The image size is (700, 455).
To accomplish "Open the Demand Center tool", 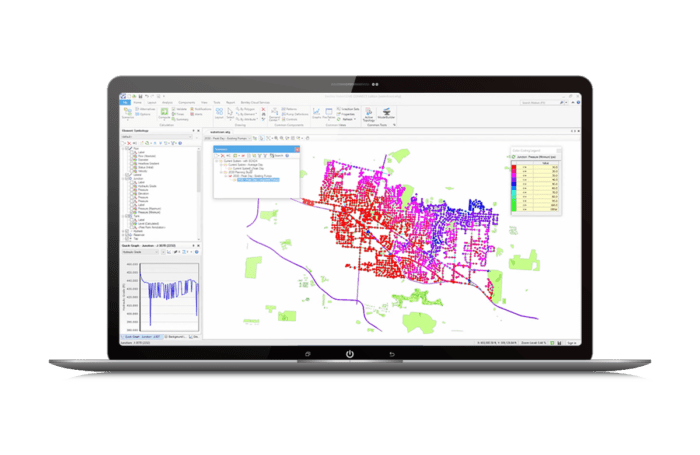I will [274, 114].
